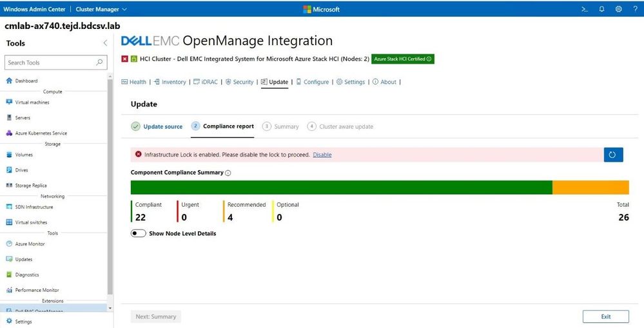Open the Cluster Manager dropdown
644x328 pixels.
pos(101,9)
